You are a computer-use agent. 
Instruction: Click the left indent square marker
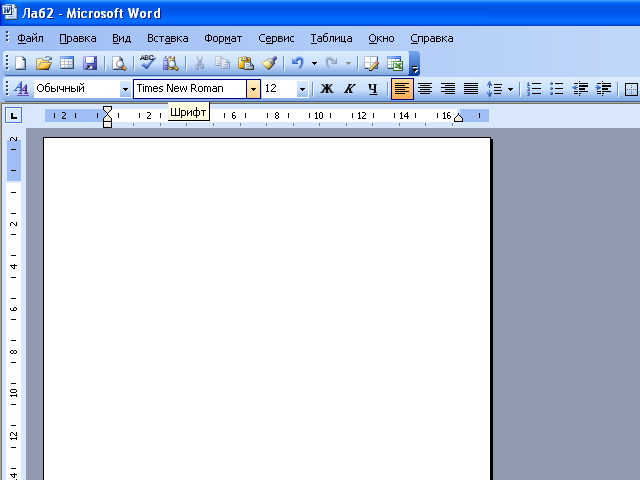pyautogui.click(x=107, y=124)
